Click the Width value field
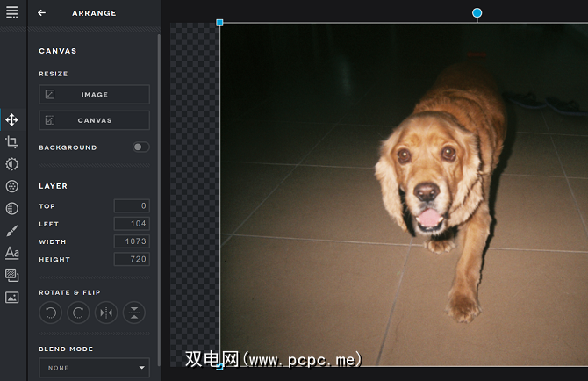The image size is (588, 381). pyautogui.click(x=132, y=241)
